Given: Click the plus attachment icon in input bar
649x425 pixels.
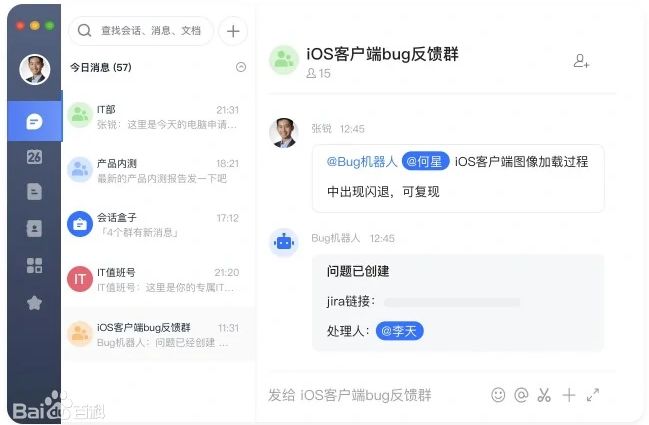Looking at the screenshot, I should point(568,395).
